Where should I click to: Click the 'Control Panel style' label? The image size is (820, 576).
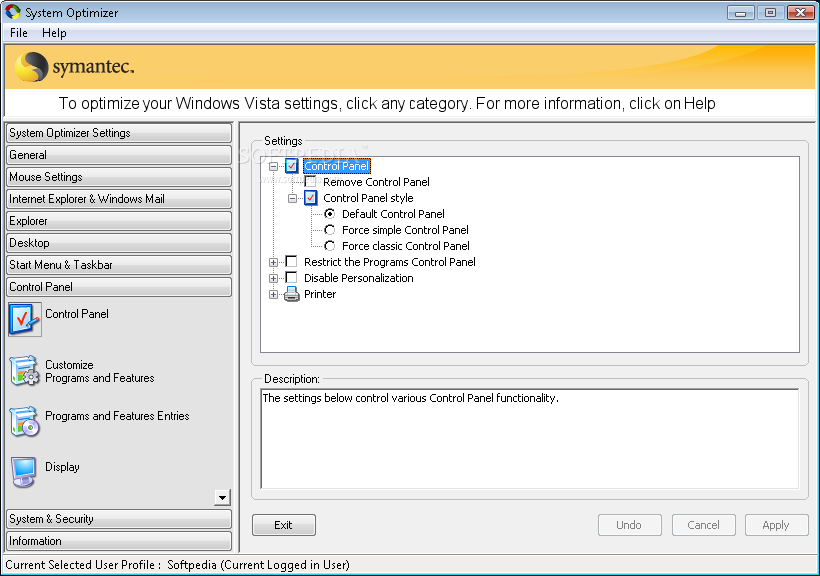click(368, 198)
